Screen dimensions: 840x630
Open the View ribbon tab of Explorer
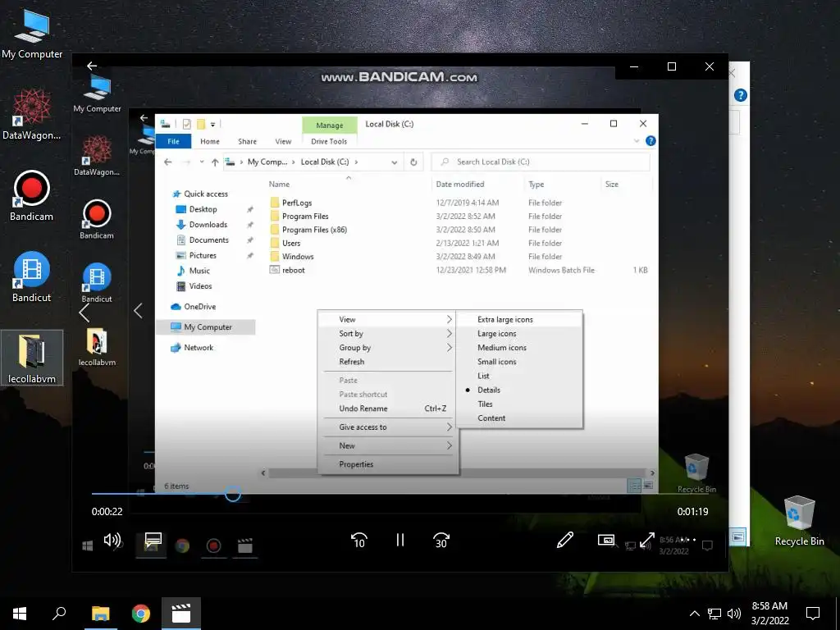(x=283, y=141)
